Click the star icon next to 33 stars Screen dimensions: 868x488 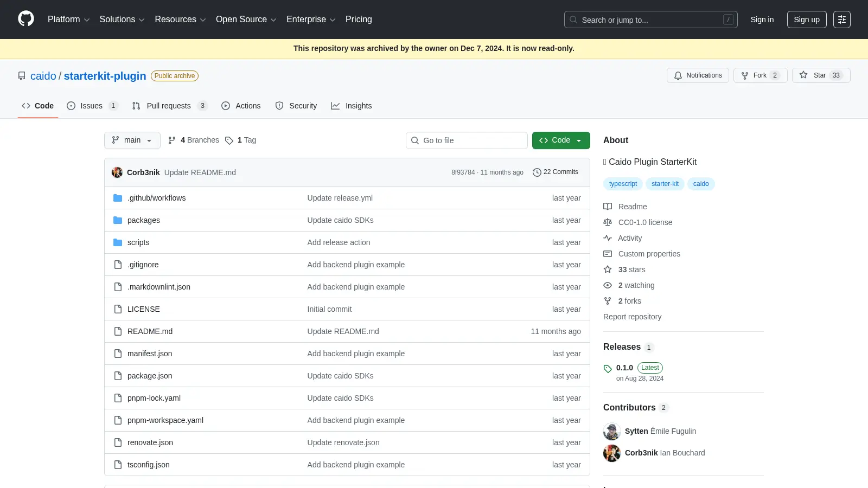pos(608,269)
